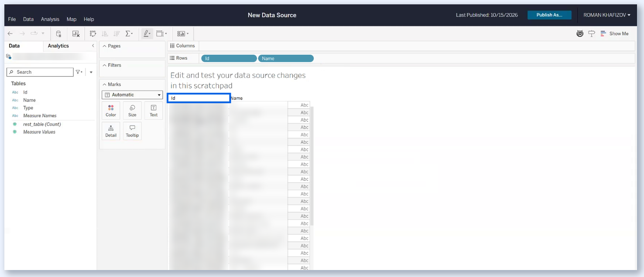Select the Id field in Tables

25,92
